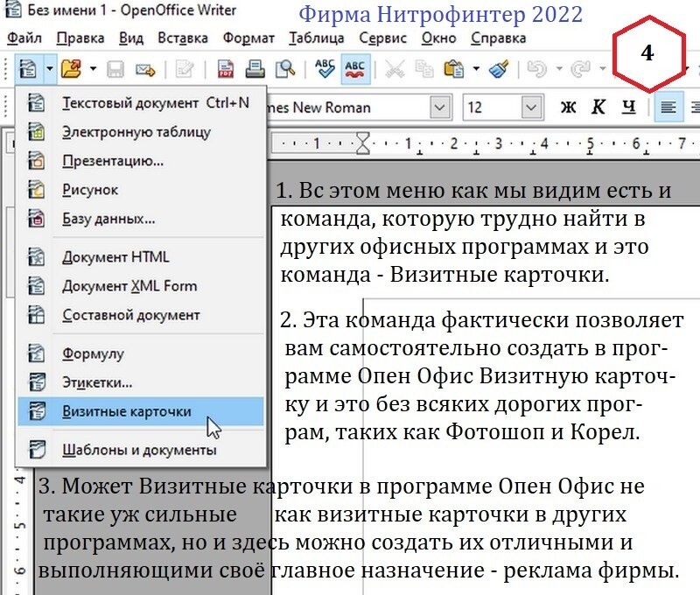Toggle Bold Ж formatting
This screenshot has width=700, height=595.
click(568, 107)
